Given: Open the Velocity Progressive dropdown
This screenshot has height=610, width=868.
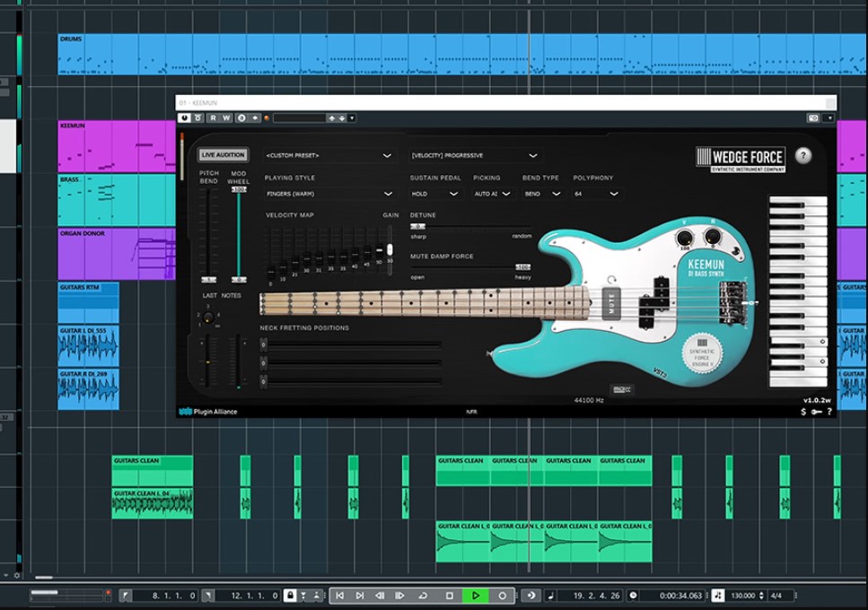Looking at the screenshot, I should [x=475, y=155].
